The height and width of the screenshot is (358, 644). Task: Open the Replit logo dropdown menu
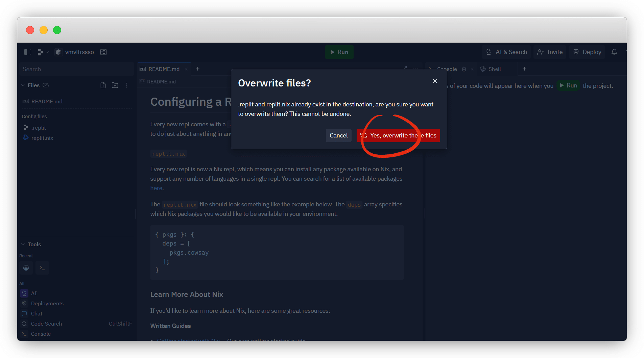point(43,52)
